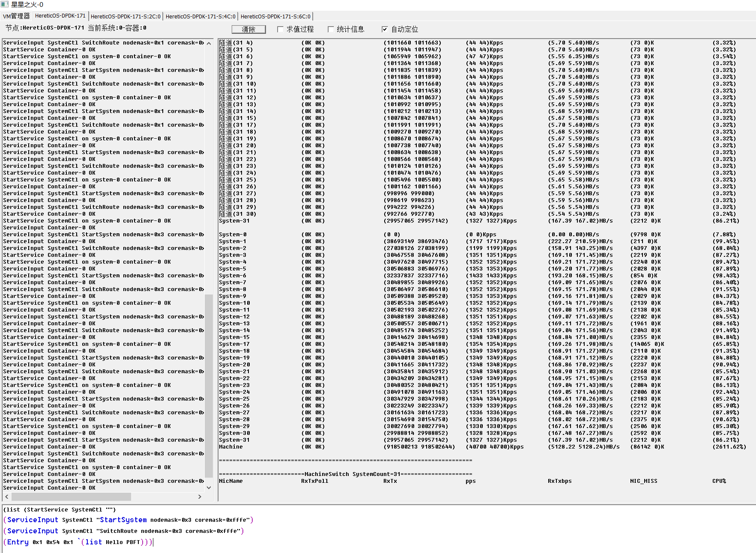This screenshot has height=553, width=756.
Task: Click the CPU% column header
Action: (x=719, y=481)
